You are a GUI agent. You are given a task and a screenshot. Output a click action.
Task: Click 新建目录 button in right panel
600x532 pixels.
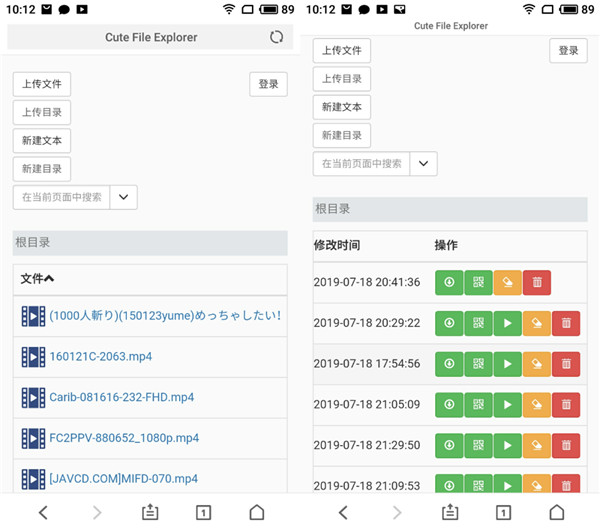(x=342, y=135)
